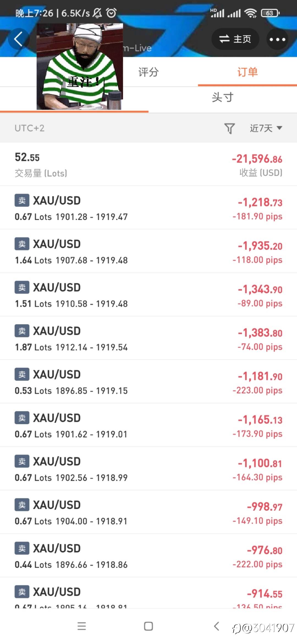Viewport: 297px width, 644px height.
Task: Tap the Android recent-apps menu icon
Action: [82, 626]
